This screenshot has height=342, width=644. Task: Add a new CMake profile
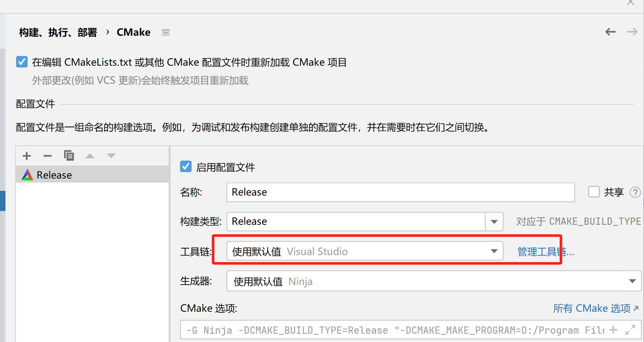click(27, 156)
